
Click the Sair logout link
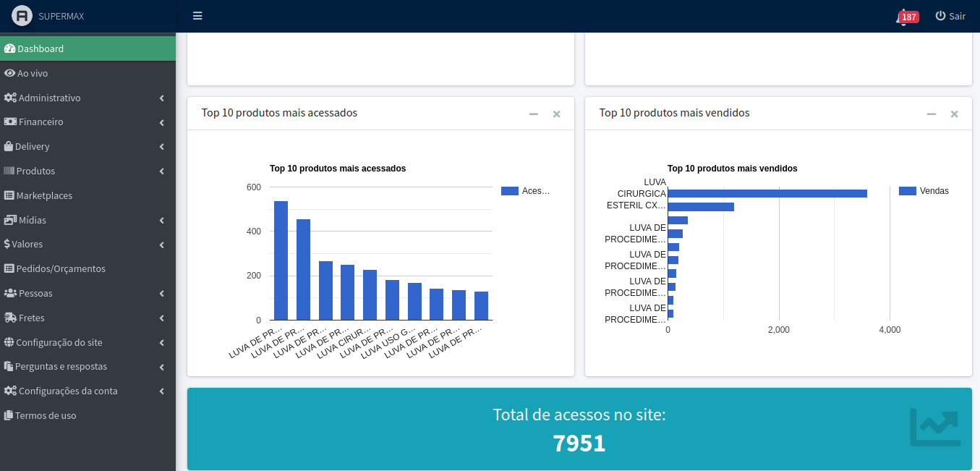point(950,16)
